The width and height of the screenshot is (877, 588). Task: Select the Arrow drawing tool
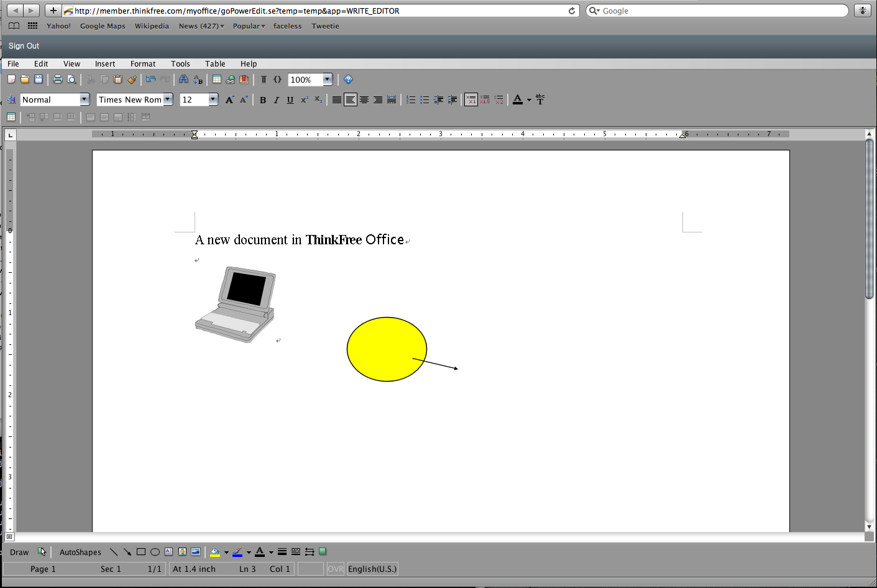point(127,552)
